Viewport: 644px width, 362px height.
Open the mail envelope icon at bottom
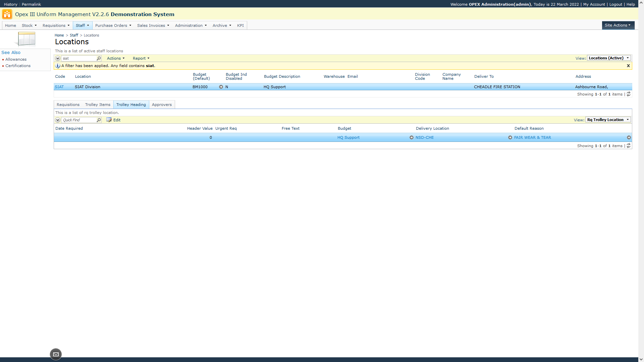point(56,354)
